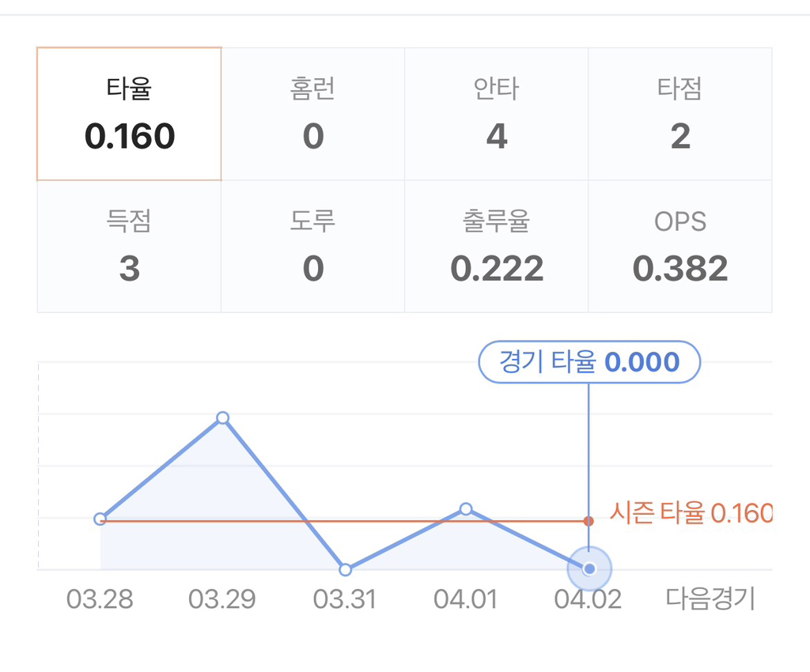The image size is (810, 672).
Task: Click the 03.28 data point on chart
Action: (100, 519)
